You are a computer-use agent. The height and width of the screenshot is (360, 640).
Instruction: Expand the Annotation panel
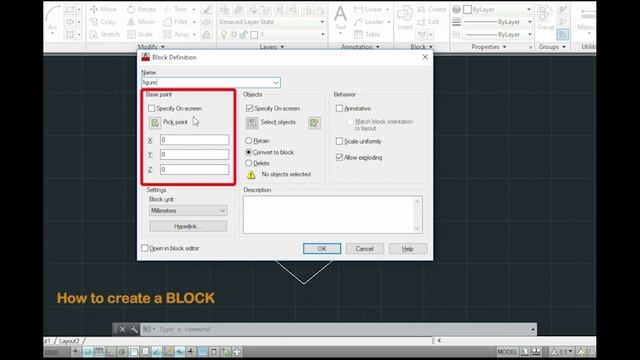point(360,47)
